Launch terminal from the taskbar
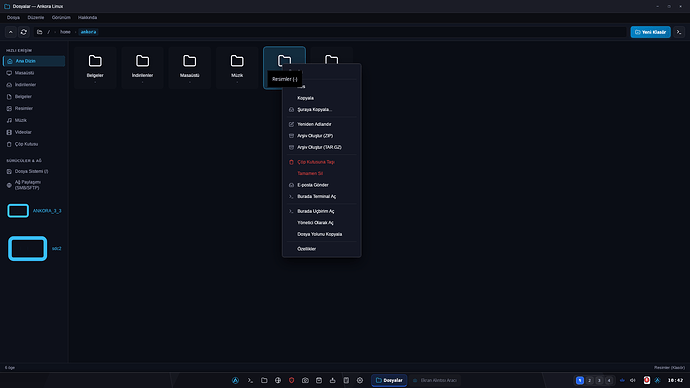 tap(250, 381)
